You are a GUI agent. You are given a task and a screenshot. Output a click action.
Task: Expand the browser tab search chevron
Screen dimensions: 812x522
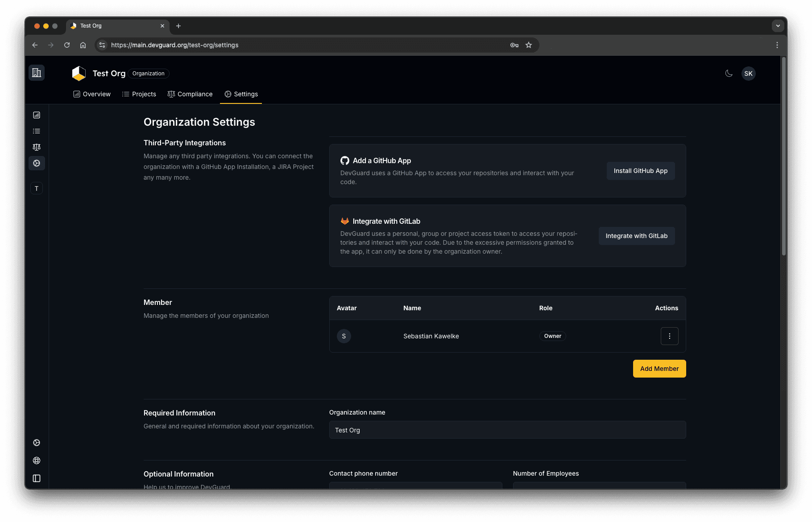pos(778,26)
